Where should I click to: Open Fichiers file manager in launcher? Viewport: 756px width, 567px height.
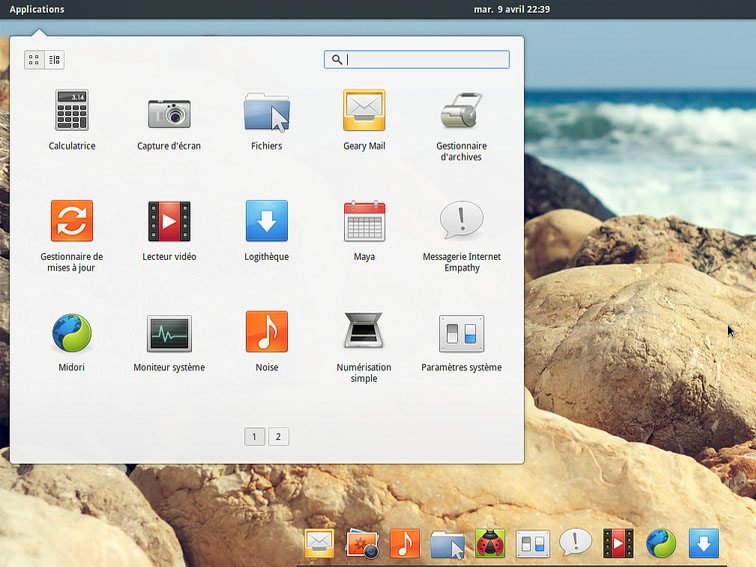pyautogui.click(x=267, y=120)
